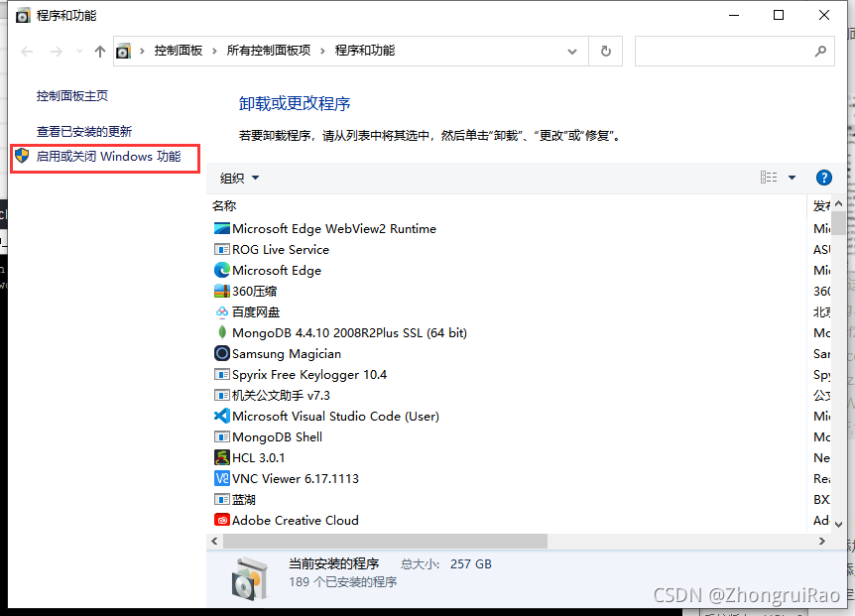This screenshot has width=855, height=616.
Task: Select the HCL 3.0.1 name text
Action: tap(259, 458)
